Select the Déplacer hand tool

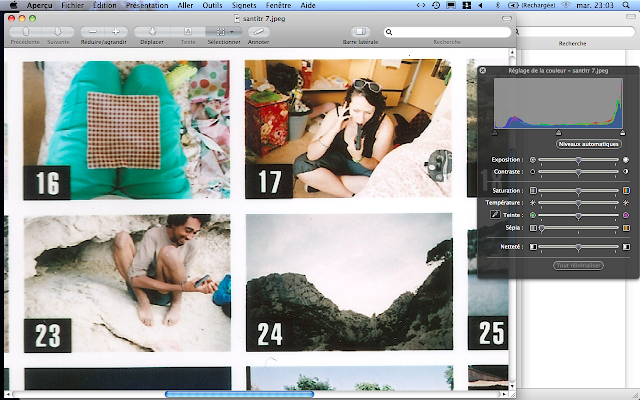(152, 31)
